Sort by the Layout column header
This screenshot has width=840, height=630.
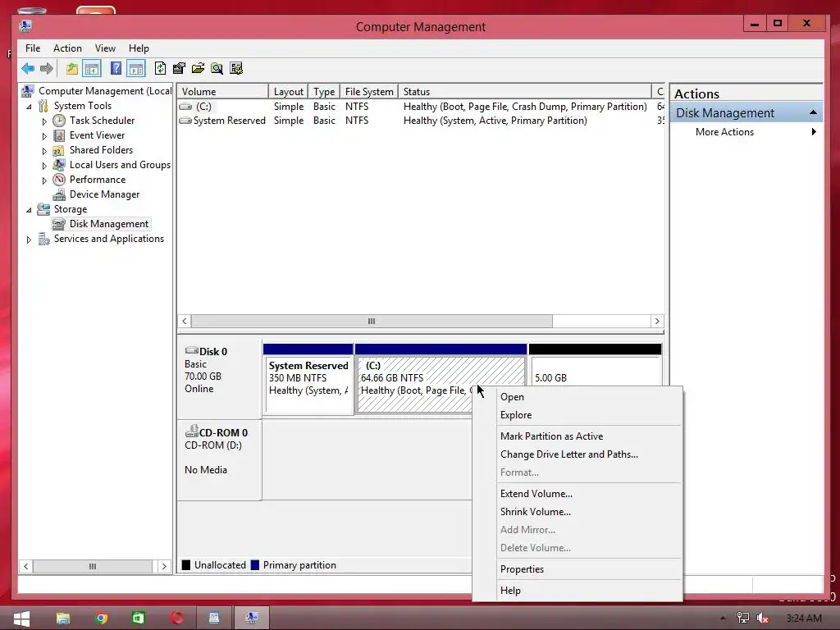288,91
